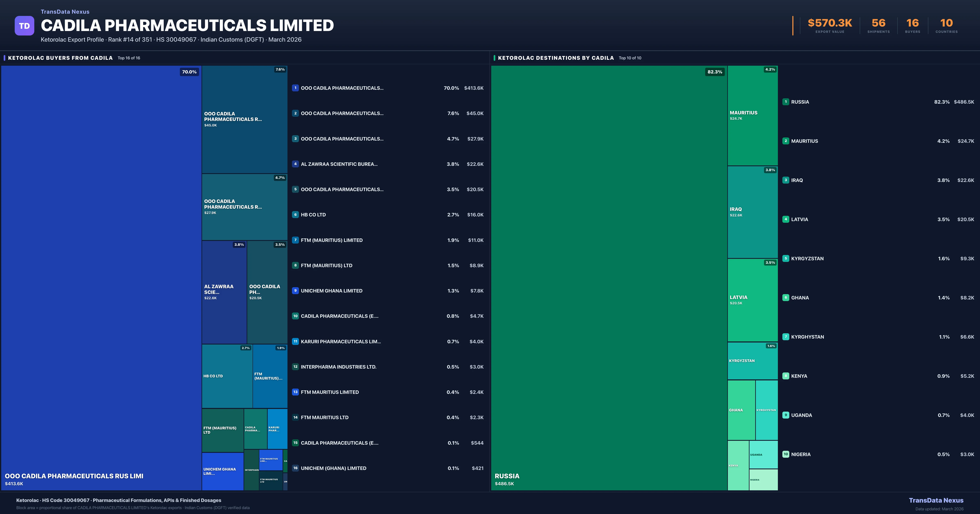Screen dimensions: 980x514
Task: Click rank badge 1 in buyers list
Action: pos(295,88)
